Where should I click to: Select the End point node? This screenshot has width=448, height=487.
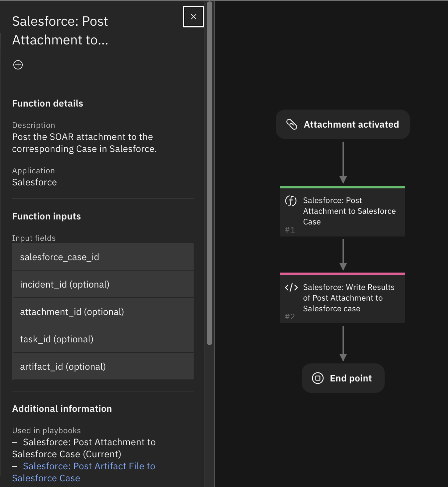point(343,378)
